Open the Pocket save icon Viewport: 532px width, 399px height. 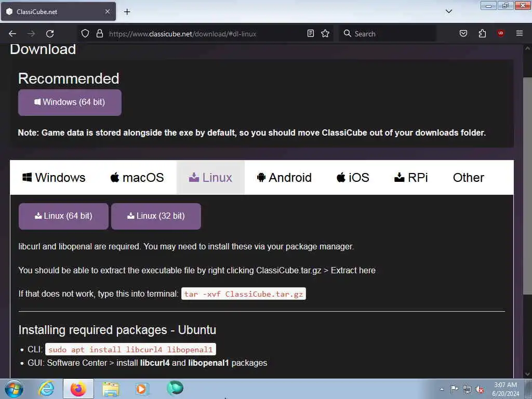[x=463, y=33]
